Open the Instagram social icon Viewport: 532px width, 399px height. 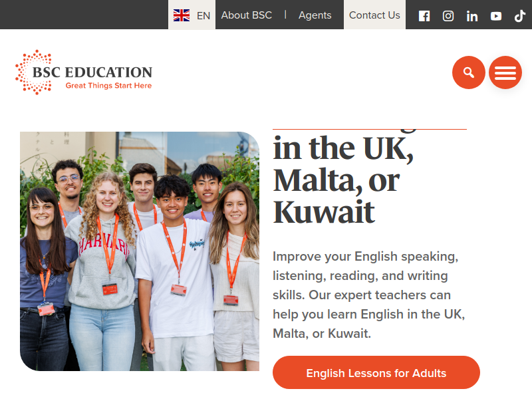448,16
